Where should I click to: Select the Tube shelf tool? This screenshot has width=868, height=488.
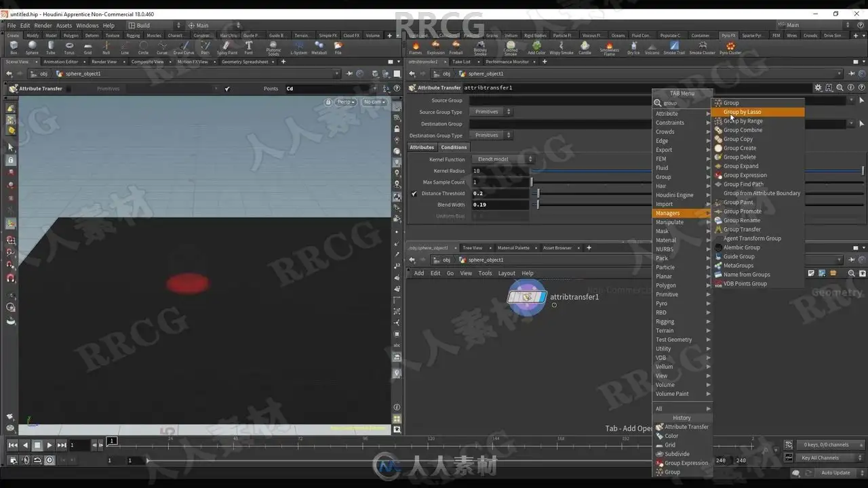(x=51, y=47)
